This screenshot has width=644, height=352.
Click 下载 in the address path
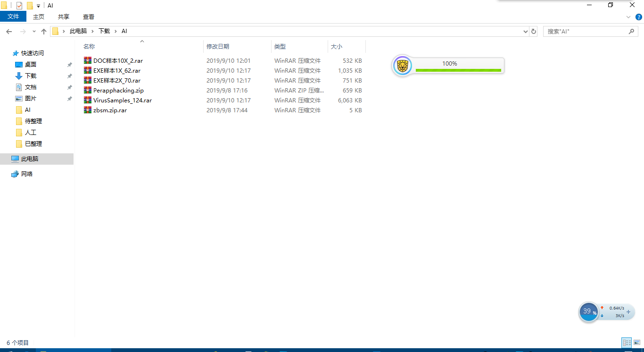click(104, 31)
